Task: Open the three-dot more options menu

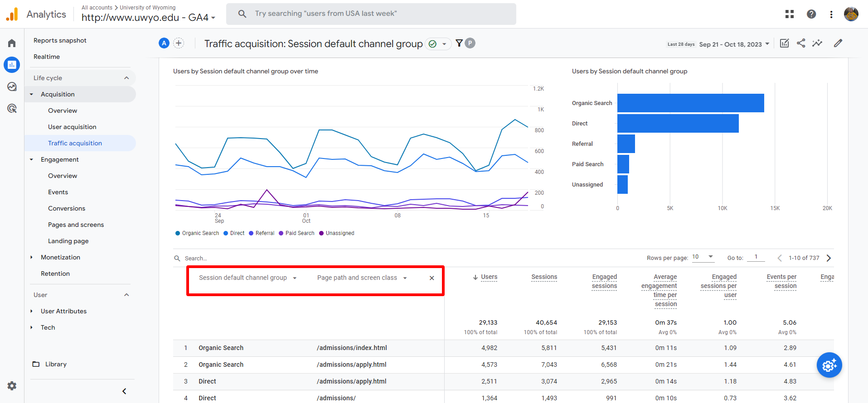Action: [831, 14]
